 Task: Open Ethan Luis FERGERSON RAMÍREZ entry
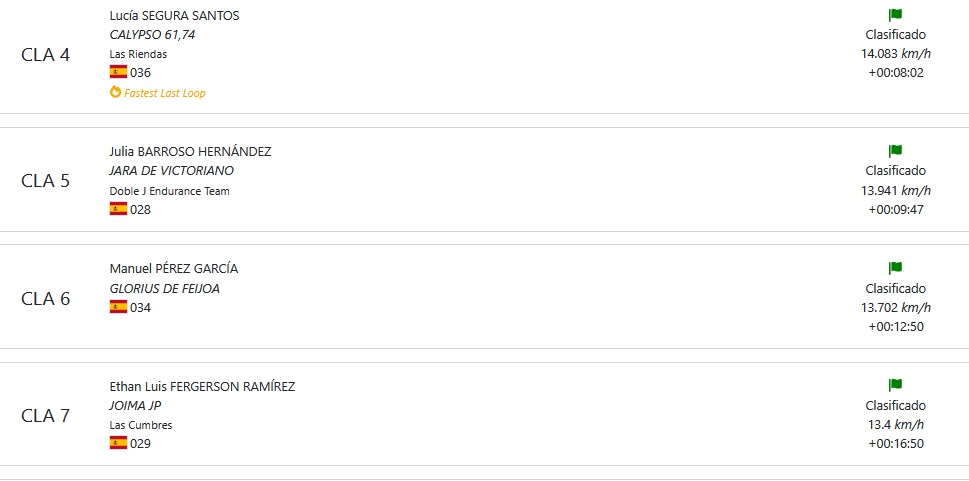(x=202, y=387)
